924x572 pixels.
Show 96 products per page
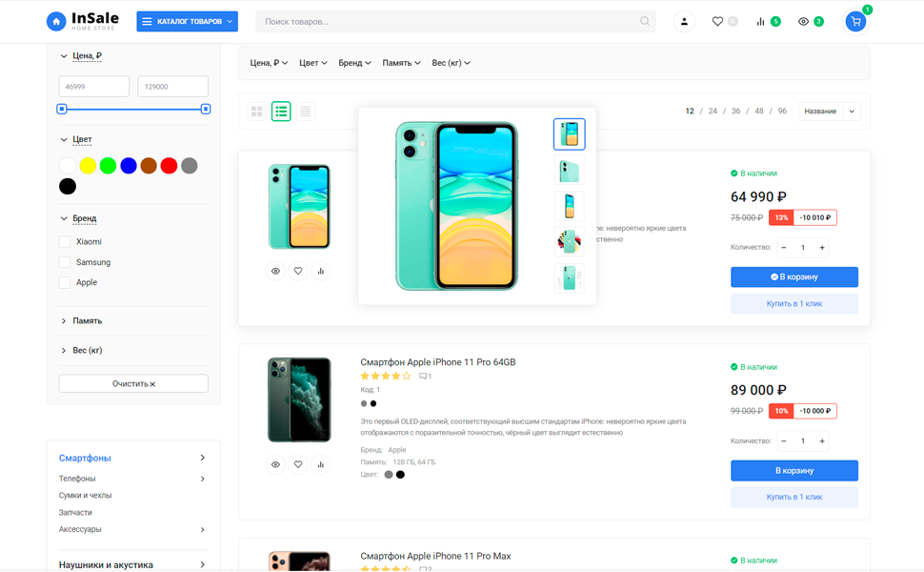coord(782,111)
